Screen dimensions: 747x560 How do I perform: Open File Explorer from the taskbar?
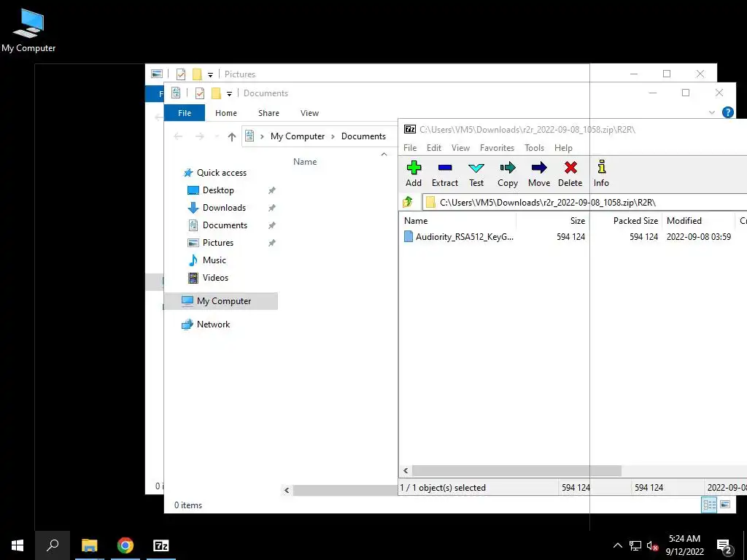click(89, 545)
